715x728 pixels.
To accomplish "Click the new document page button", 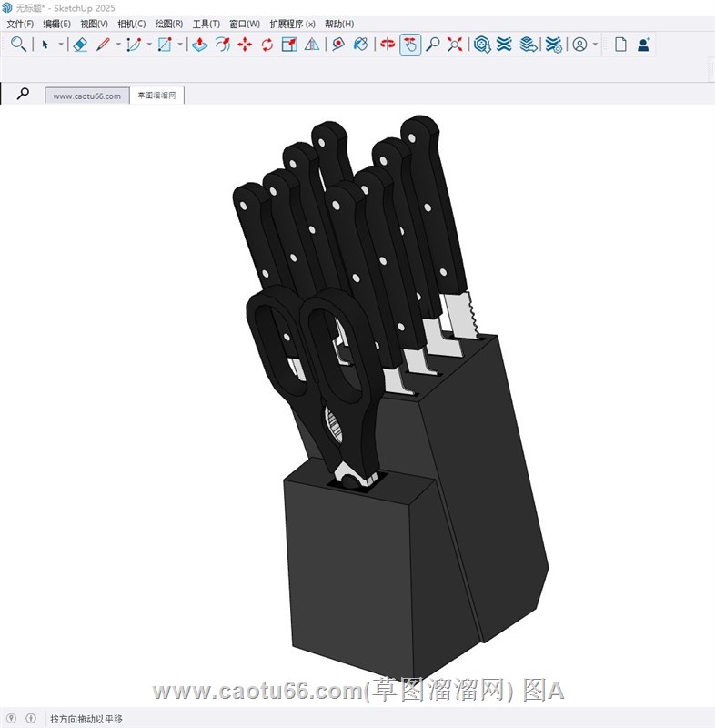I will [x=620, y=44].
